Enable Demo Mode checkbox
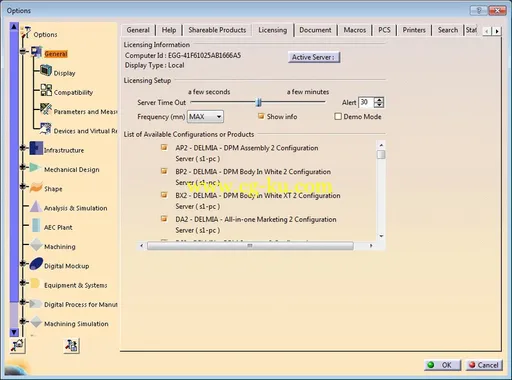 tap(338, 116)
